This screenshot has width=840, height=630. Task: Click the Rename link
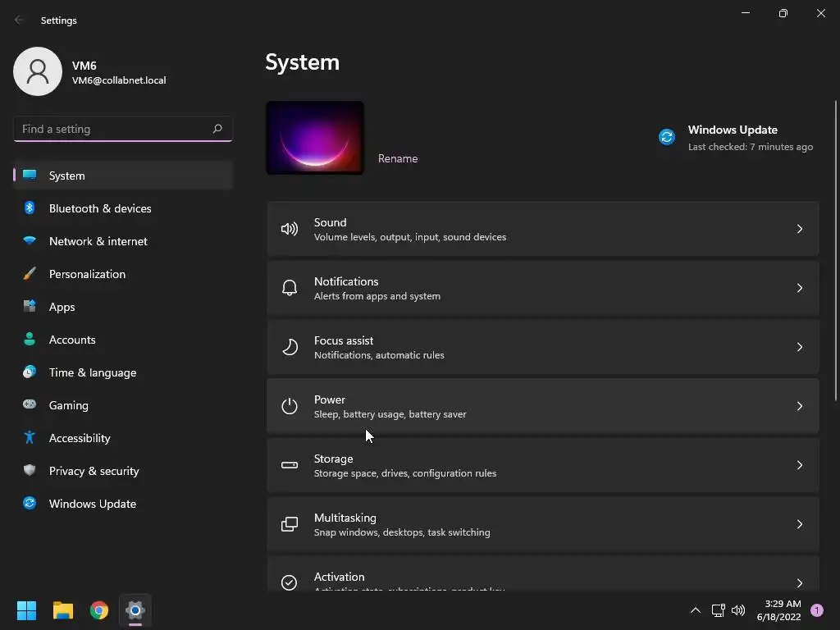pos(398,158)
